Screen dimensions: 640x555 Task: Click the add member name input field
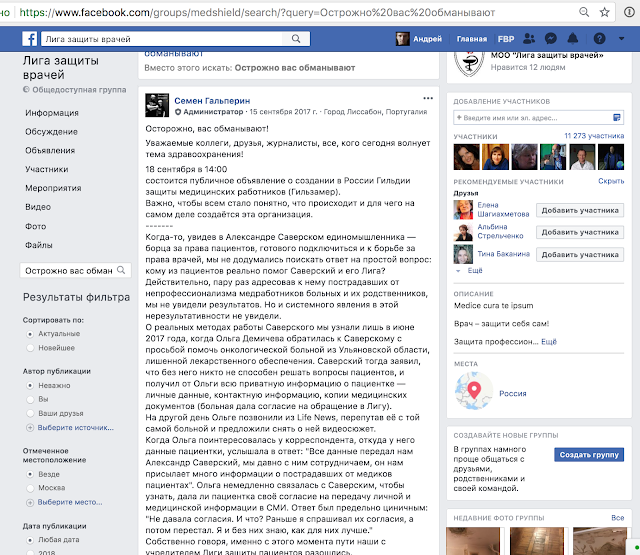tap(538, 118)
